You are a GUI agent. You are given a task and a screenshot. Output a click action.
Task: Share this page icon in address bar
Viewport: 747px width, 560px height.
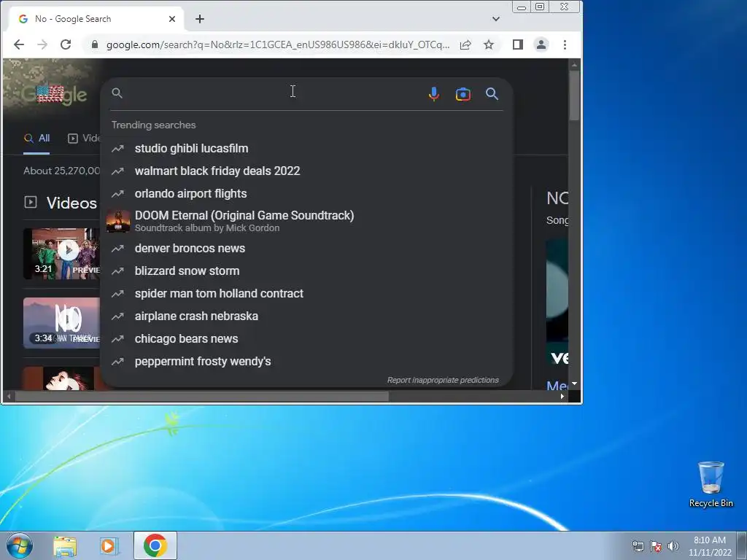pyautogui.click(x=465, y=44)
